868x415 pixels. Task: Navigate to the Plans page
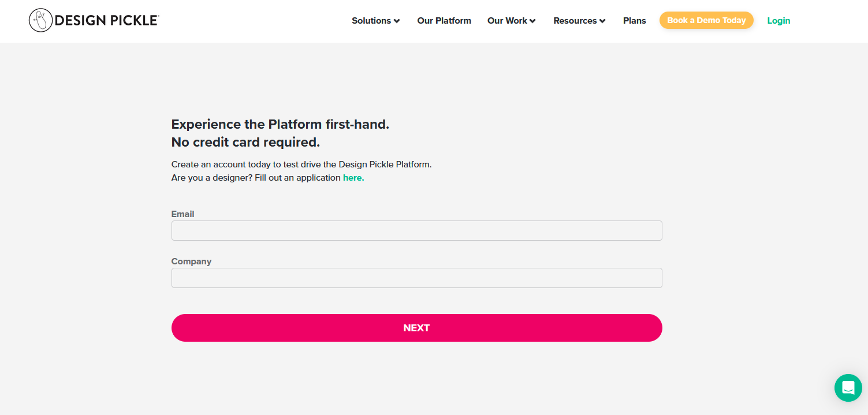634,21
